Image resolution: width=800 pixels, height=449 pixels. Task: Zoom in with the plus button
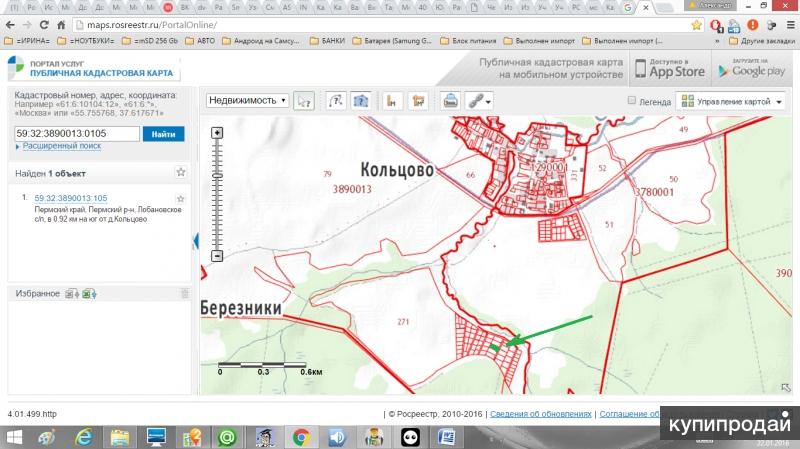pos(217,133)
